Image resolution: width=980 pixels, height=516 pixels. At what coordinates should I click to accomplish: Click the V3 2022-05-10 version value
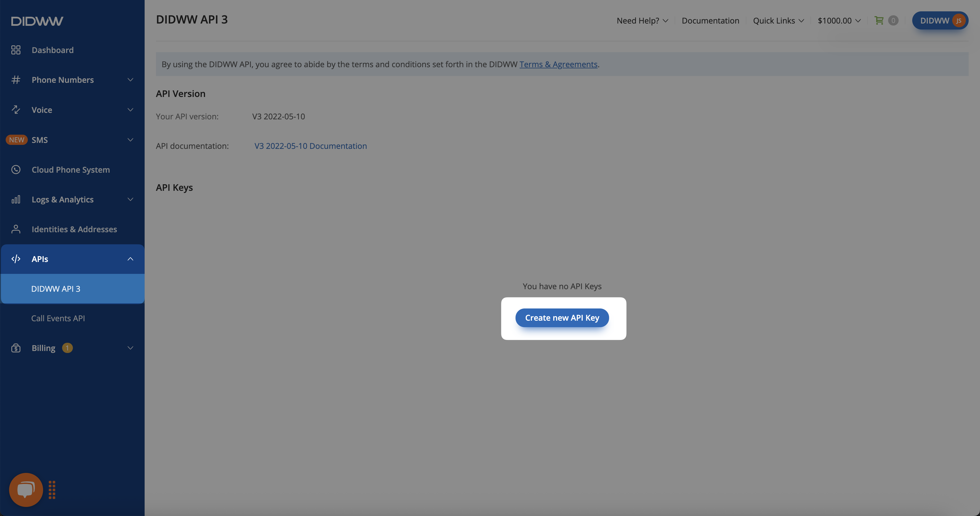278,116
